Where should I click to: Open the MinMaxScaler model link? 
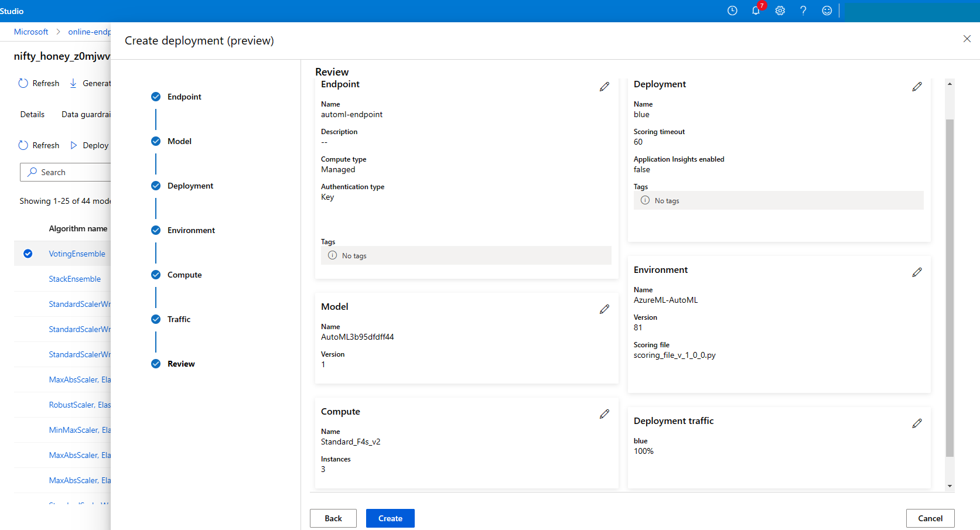80,430
